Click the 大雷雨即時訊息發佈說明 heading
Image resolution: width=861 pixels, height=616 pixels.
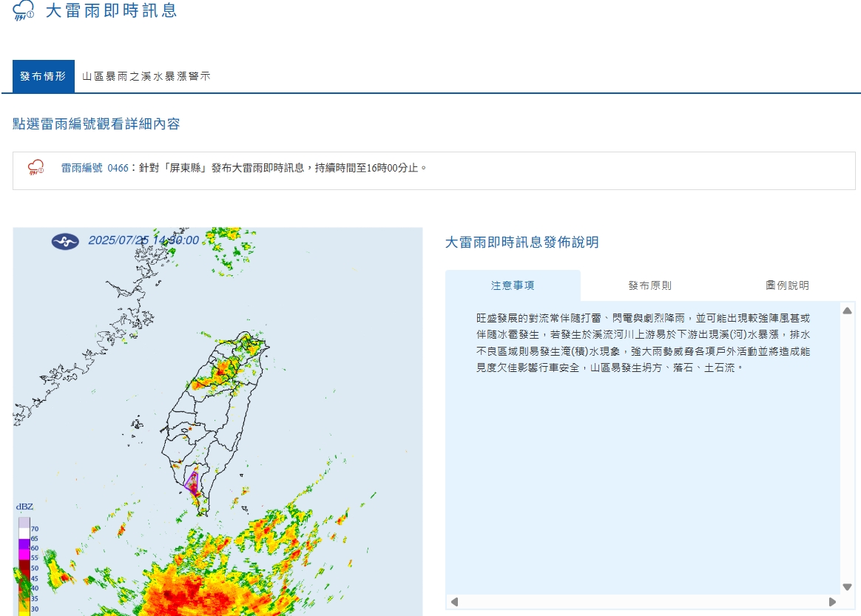[x=521, y=242]
